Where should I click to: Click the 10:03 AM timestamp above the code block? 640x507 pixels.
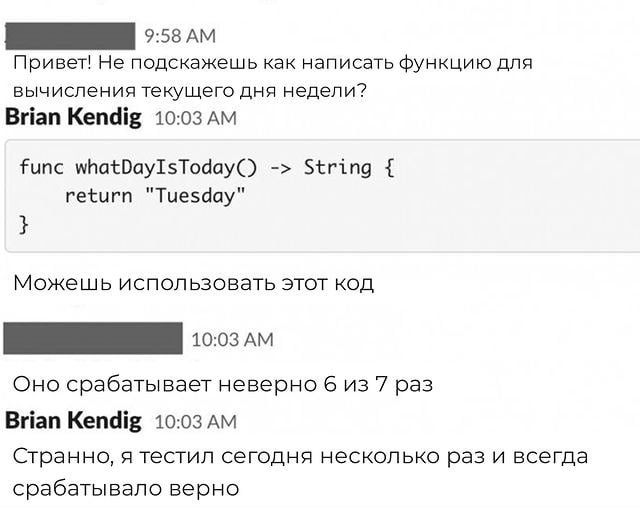click(195, 119)
